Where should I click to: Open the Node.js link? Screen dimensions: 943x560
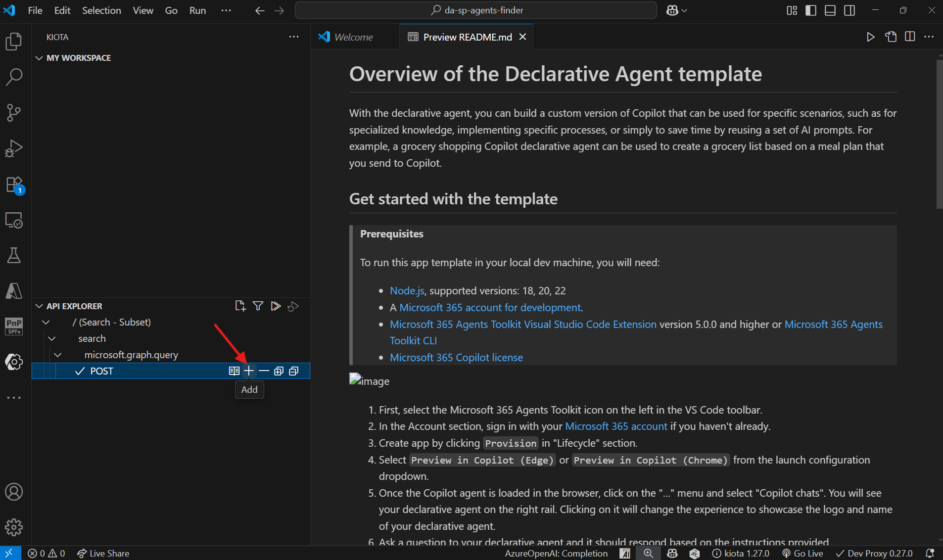tap(407, 291)
